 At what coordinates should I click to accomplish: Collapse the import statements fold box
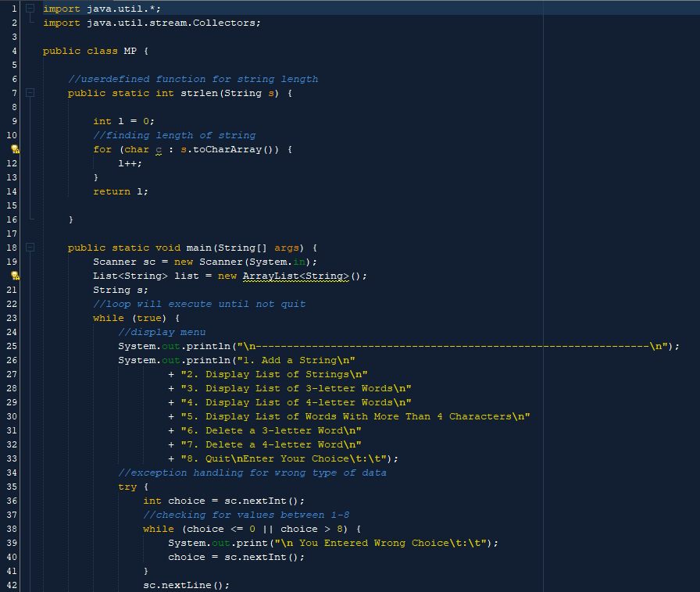(x=30, y=8)
